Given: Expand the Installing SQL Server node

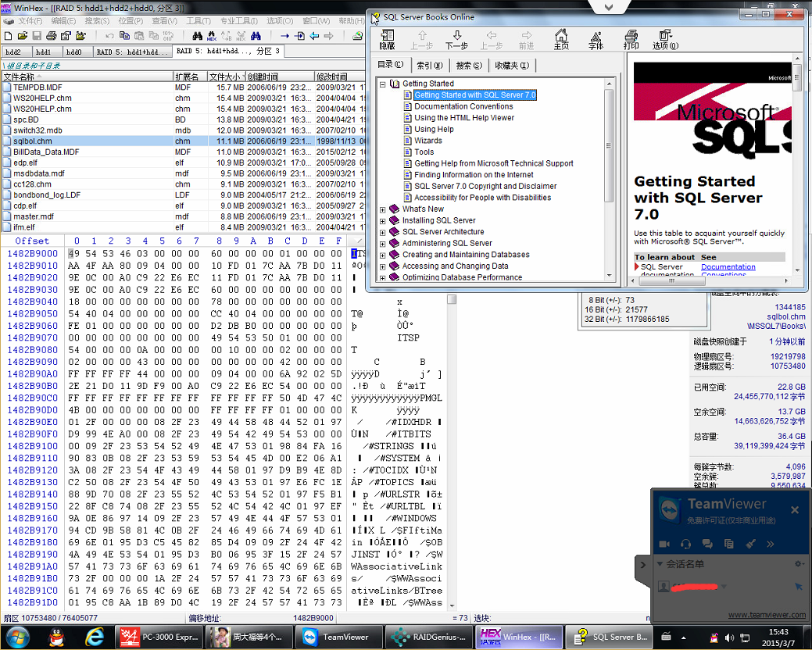Looking at the screenshot, I should [383, 221].
